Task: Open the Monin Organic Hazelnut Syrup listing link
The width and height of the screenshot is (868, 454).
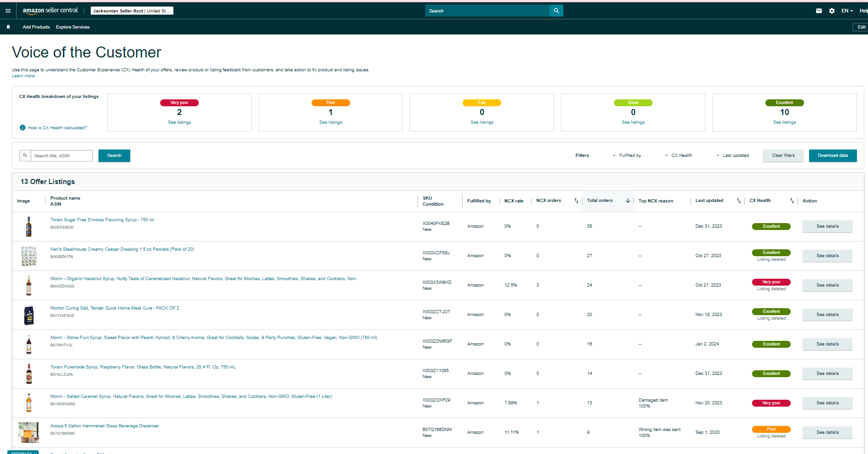Action: point(204,279)
